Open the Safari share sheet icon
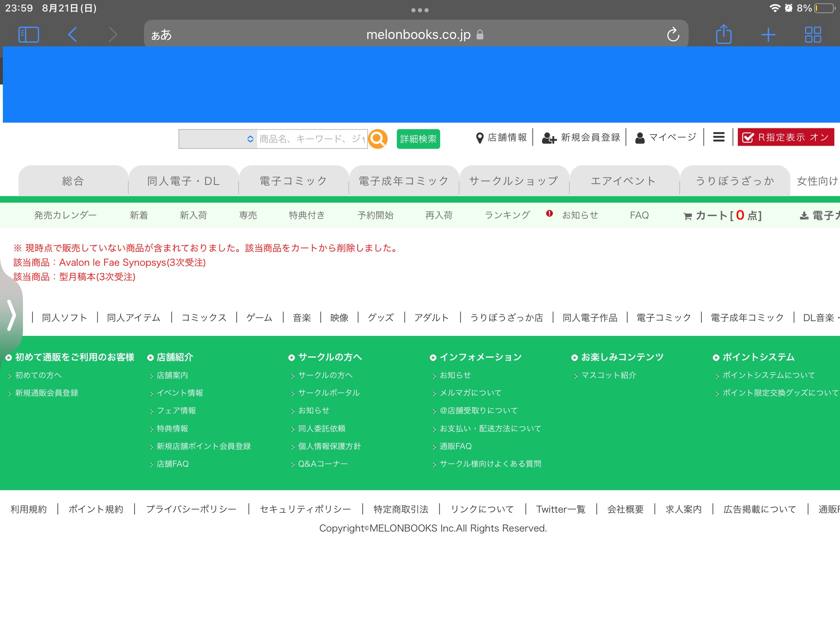 724,34
